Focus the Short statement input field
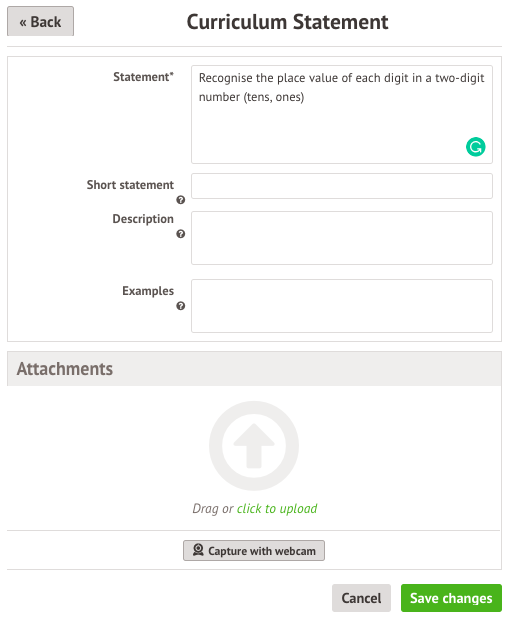This screenshot has height=619, width=508. tap(342, 186)
